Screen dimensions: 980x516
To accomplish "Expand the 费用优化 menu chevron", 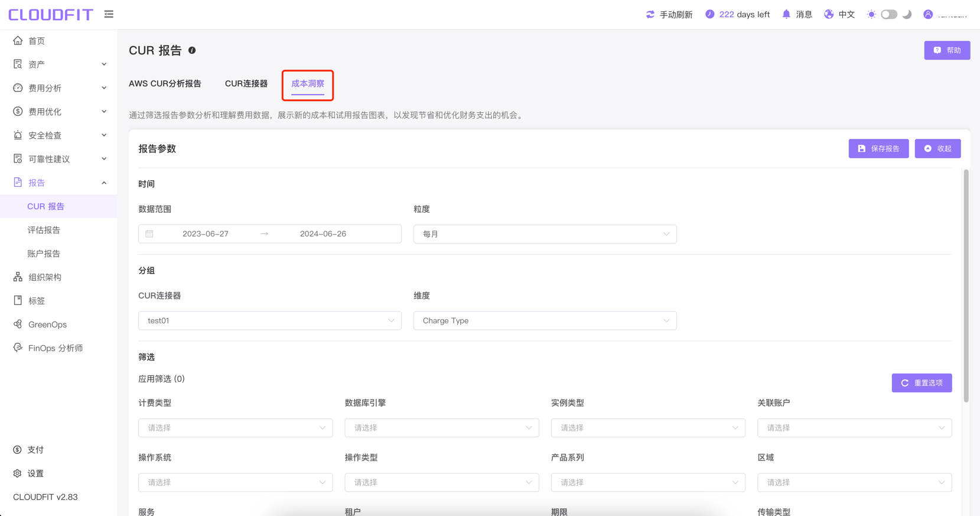I will 104,112.
